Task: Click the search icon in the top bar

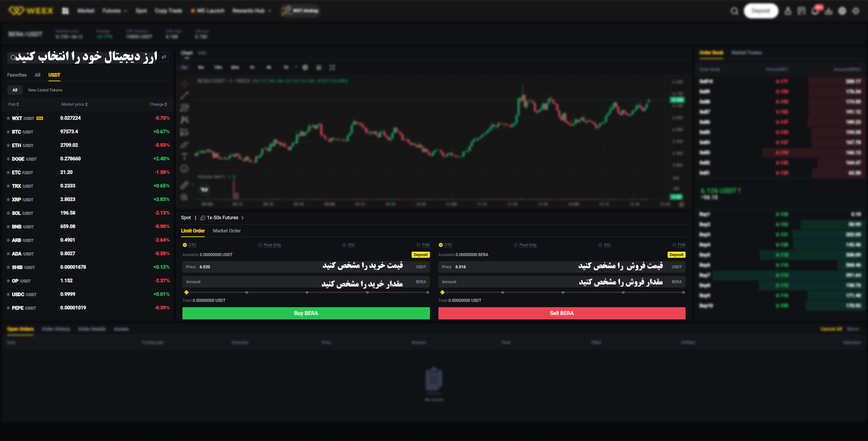Action: (734, 10)
